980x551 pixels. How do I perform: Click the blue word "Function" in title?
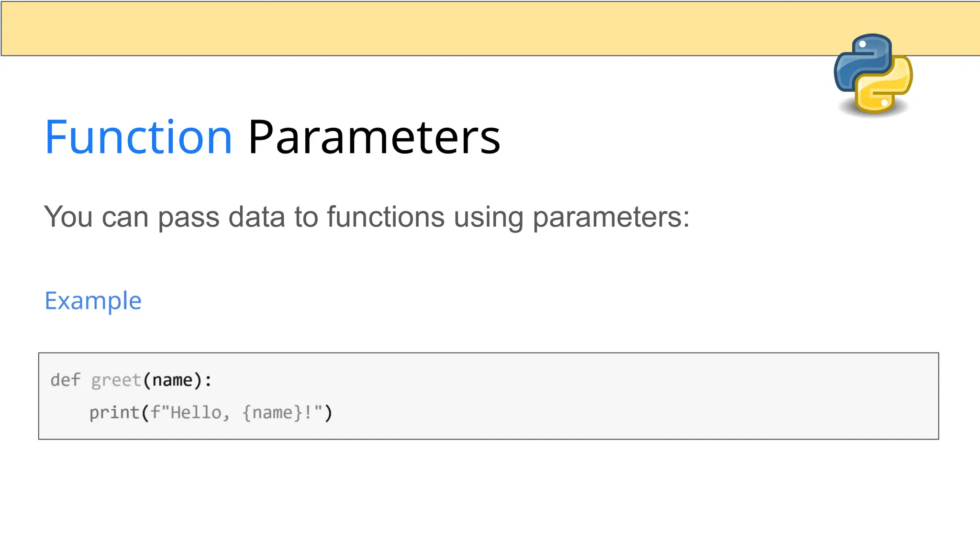coord(138,137)
